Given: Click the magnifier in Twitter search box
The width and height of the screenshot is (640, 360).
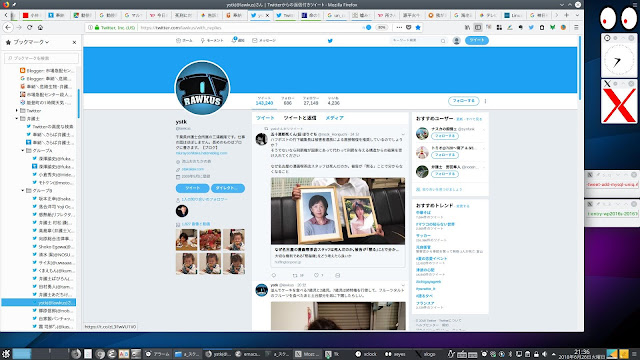Looking at the screenshot, I should coord(443,40).
